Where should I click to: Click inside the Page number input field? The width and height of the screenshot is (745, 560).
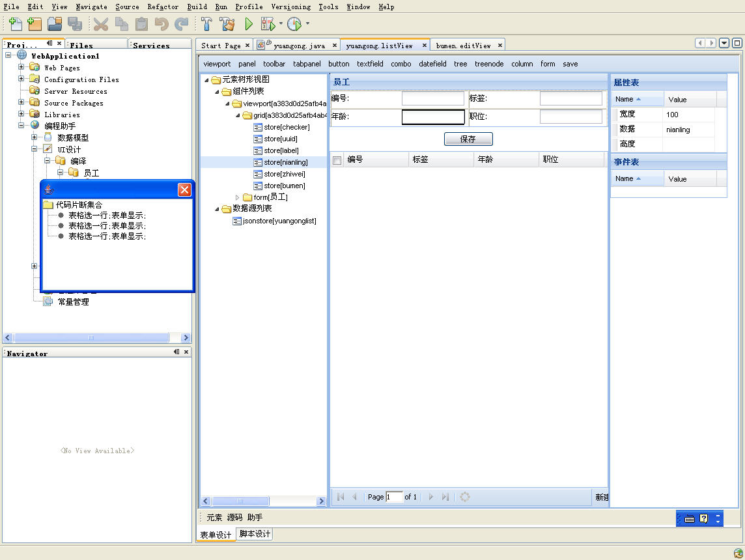(x=395, y=497)
